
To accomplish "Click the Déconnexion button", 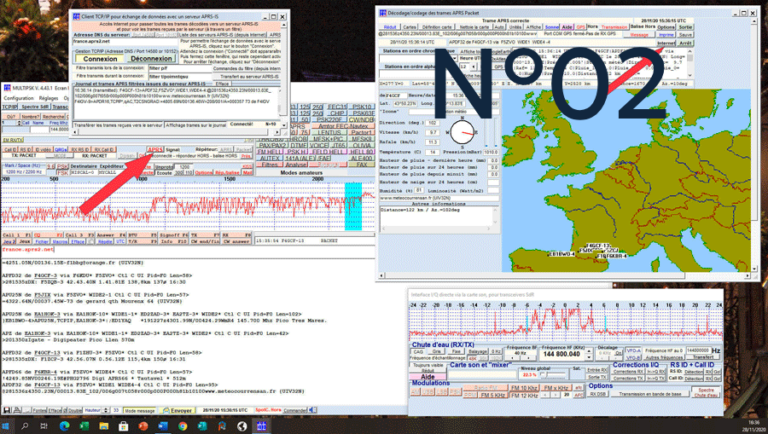I will pos(151,58).
